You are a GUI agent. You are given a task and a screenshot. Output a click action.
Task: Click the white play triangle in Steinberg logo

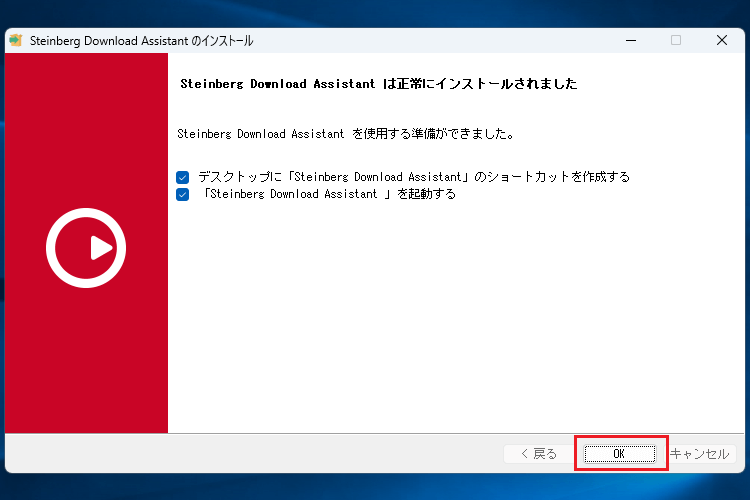(99, 247)
